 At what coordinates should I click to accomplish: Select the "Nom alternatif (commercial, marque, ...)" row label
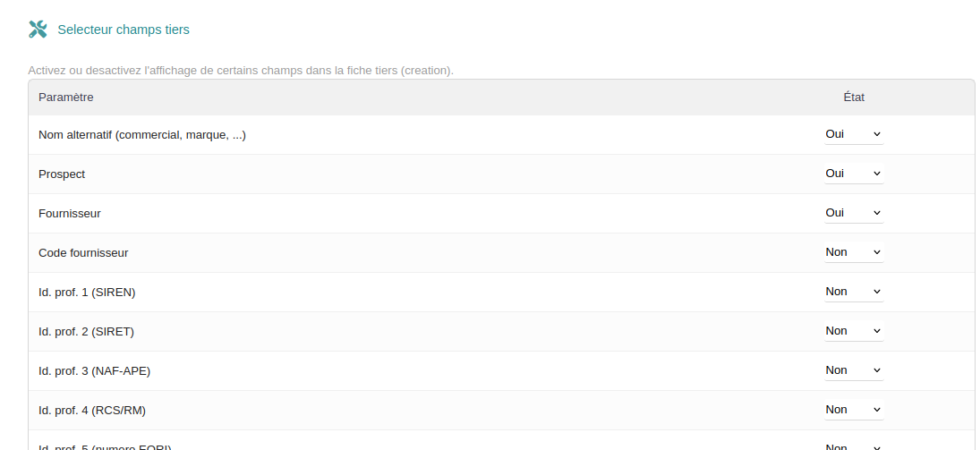click(x=142, y=135)
